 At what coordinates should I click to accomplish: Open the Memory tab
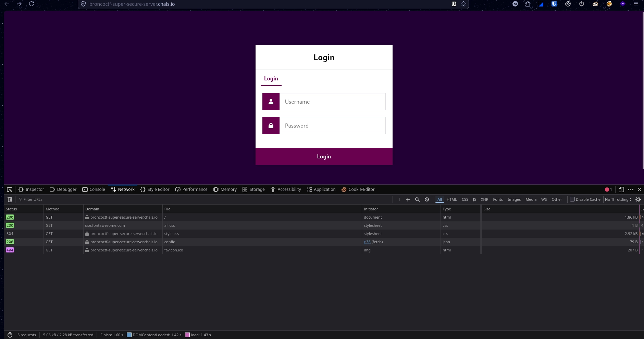225,190
